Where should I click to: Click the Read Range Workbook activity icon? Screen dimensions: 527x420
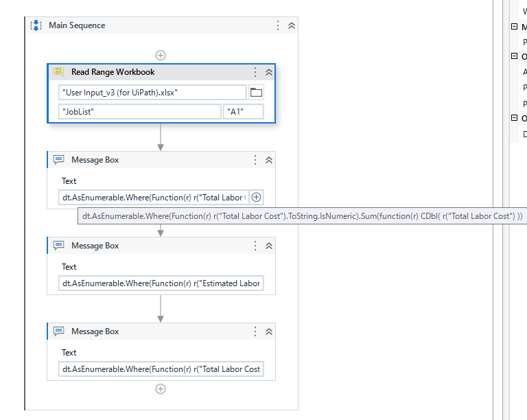59,72
